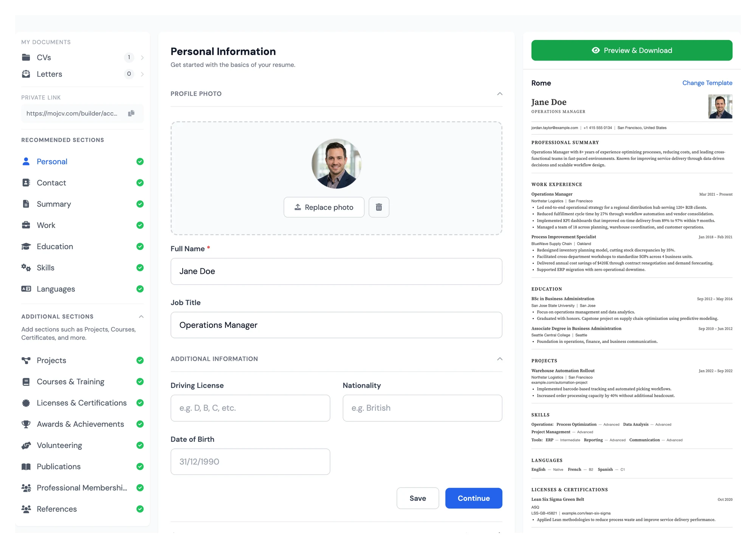Image resolution: width=756 pixels, height=548 pixels.
Task: Click the Projects diagram icon
Action: (26, 360)
